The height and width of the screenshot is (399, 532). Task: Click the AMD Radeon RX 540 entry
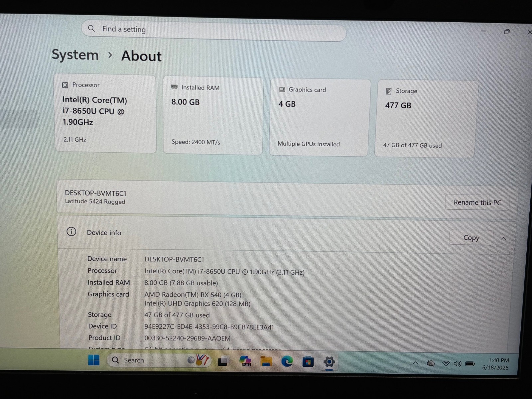coord(193,295)
